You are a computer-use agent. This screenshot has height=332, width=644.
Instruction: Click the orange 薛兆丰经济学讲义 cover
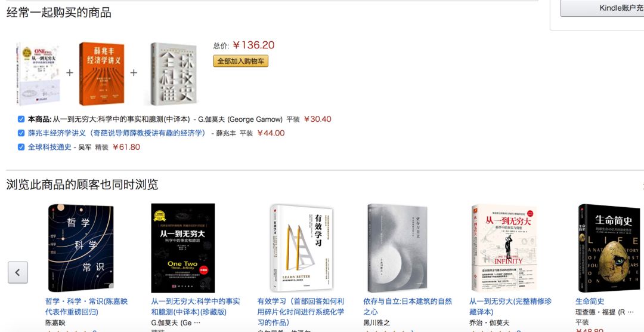[101, 74]
